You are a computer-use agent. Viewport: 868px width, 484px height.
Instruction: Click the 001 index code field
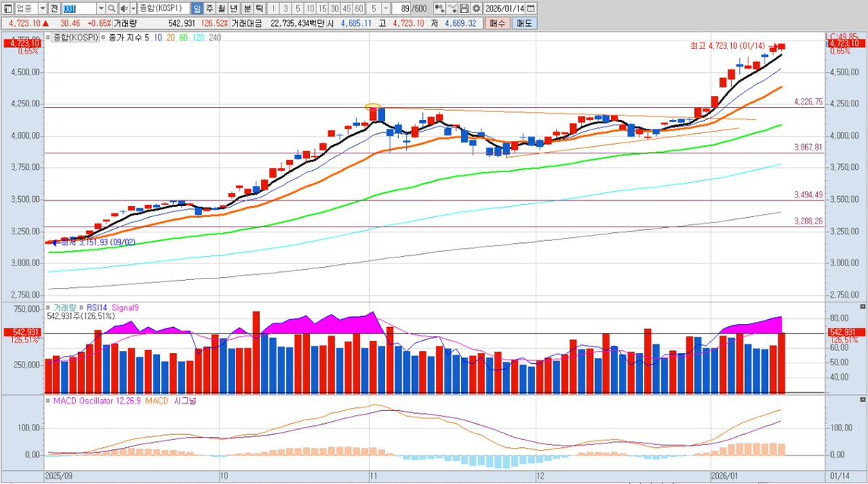[79, 8]
